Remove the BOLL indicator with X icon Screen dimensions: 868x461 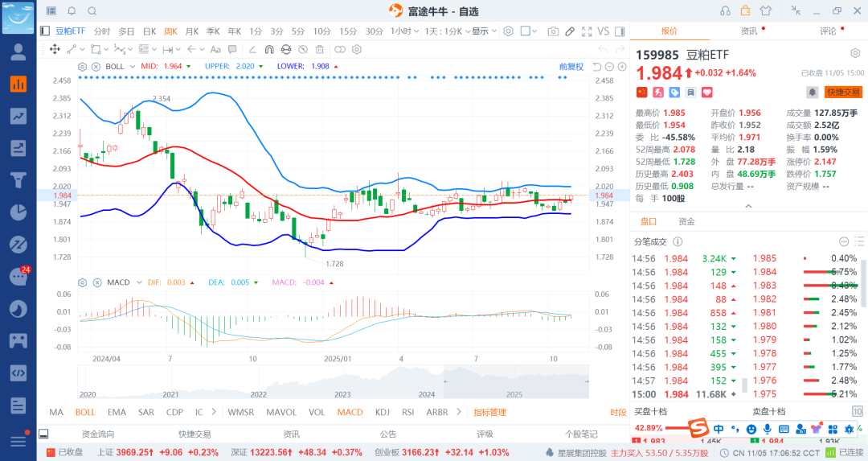click(96, 67)
